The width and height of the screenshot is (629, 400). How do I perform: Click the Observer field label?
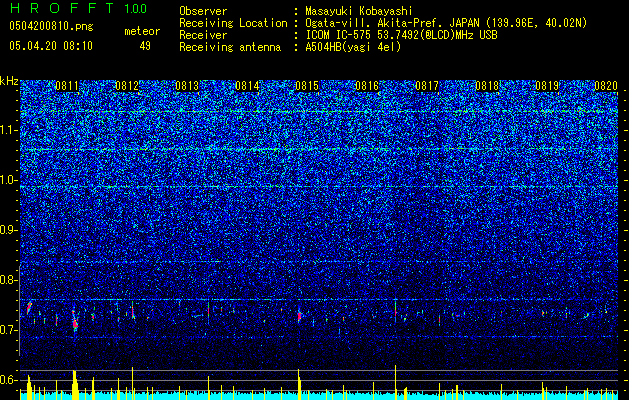click(x=203, y=11)
